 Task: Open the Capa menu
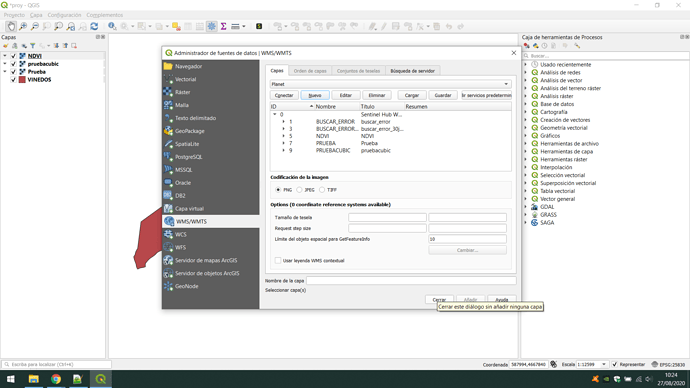pyautogui.click(x=36, y=15)
